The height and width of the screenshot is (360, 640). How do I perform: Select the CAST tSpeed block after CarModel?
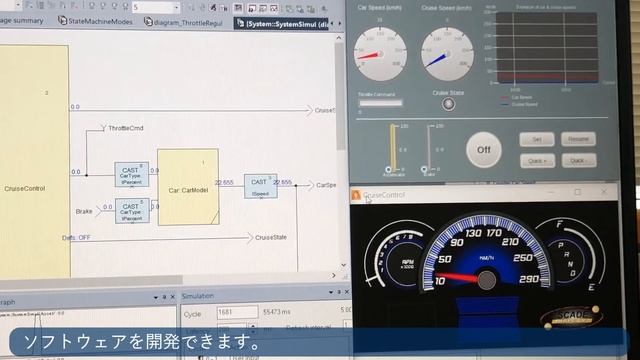(260, 186)
